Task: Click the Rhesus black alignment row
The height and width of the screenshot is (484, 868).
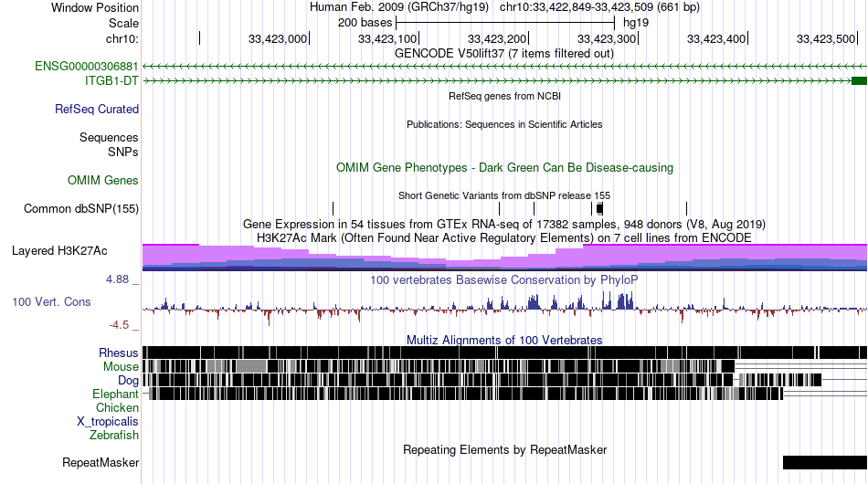Action: (504, 352)
